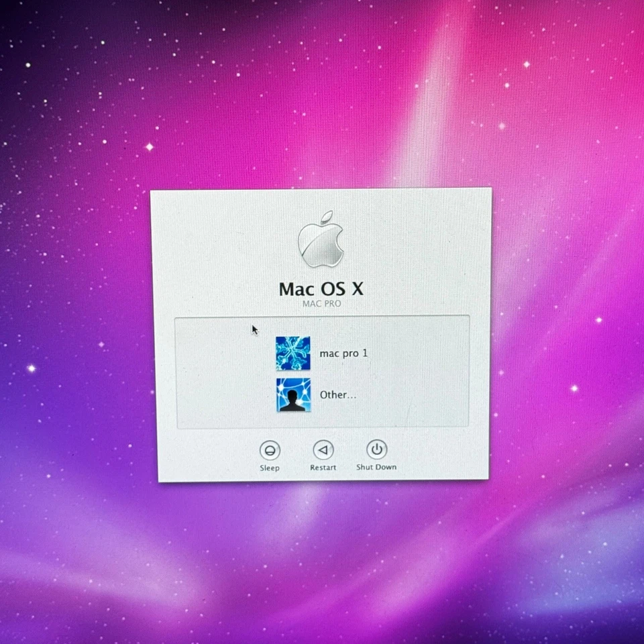Click the MAC PRO subtitle text
Image resolution: width=644 pixels, height=644 pixels.
(x=321, y=303)
